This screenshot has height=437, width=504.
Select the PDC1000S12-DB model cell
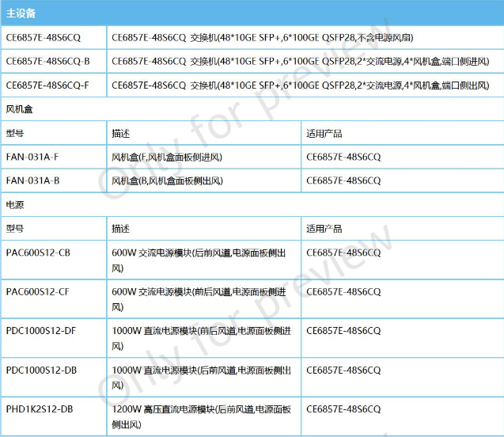(x=41, y=370)
